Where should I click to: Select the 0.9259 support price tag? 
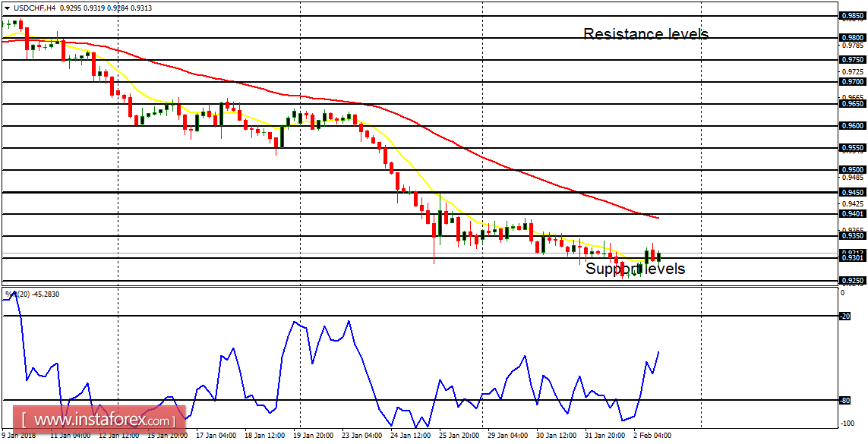[852, 280]
